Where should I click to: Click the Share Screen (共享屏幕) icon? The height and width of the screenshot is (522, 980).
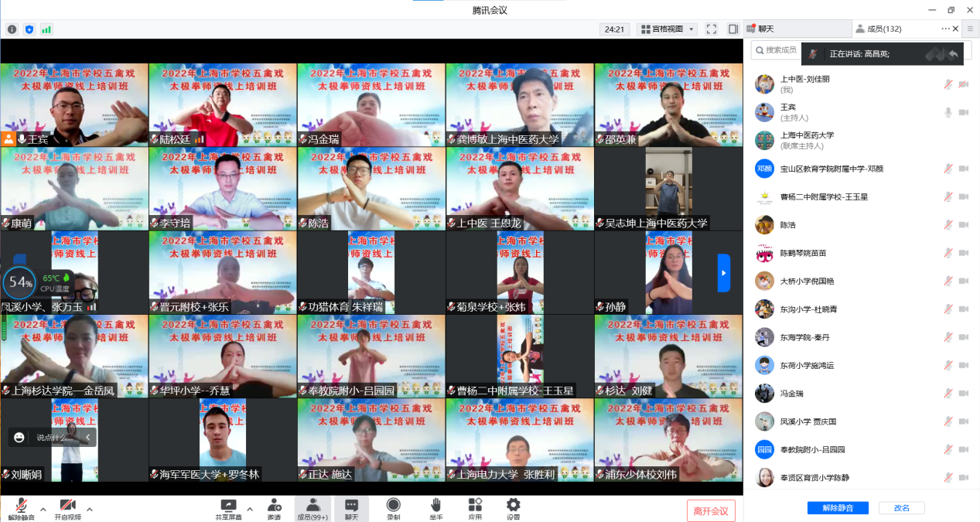click(x=228, y=505)
